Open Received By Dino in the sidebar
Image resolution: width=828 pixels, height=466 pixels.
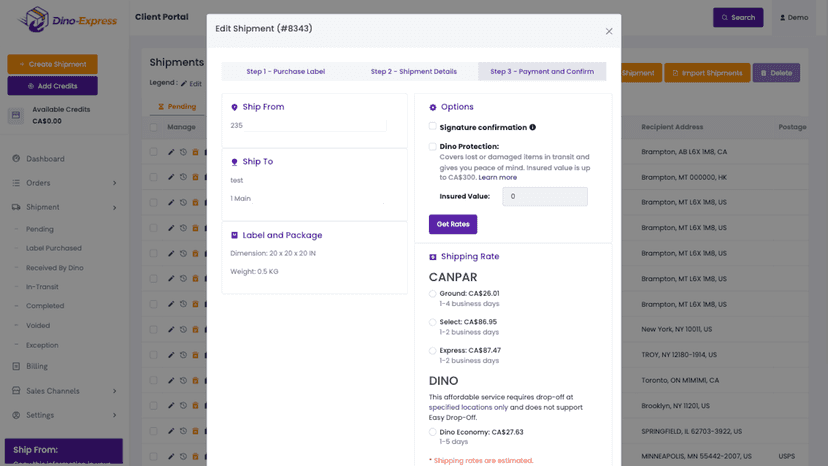[55, 268]
